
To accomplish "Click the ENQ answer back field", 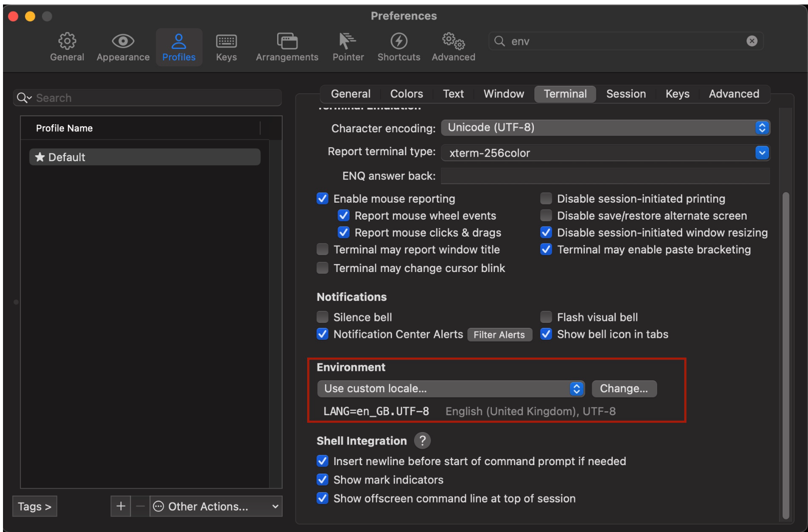I will click(x=605, y=176).
